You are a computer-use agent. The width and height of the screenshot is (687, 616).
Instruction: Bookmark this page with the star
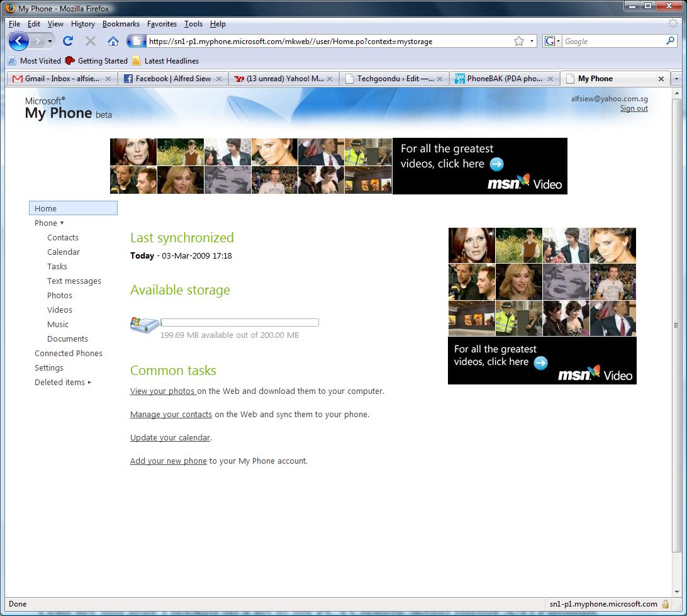[519, 41]
